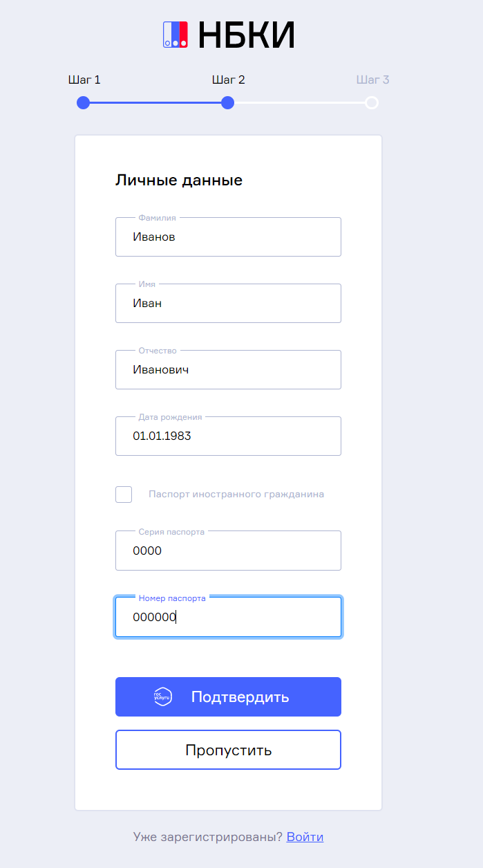
Task: Click the НБКИ logo icon
Action: (x=176, y=35)
